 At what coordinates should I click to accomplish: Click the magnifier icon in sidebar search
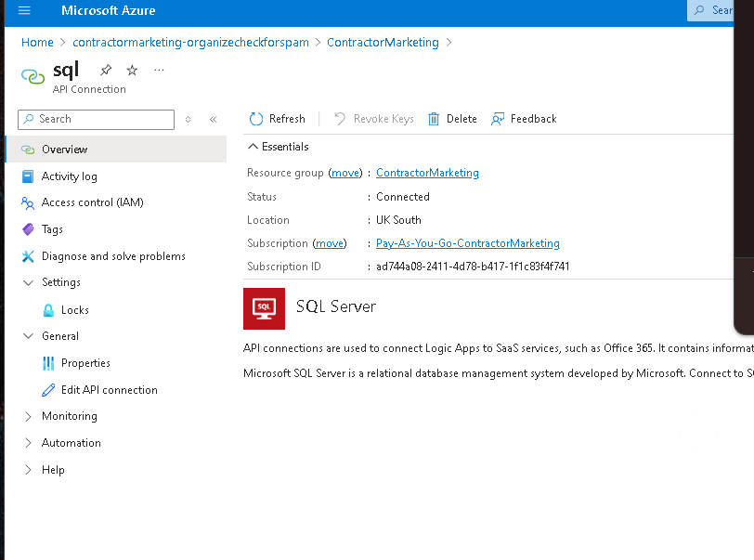pos(29,119)
